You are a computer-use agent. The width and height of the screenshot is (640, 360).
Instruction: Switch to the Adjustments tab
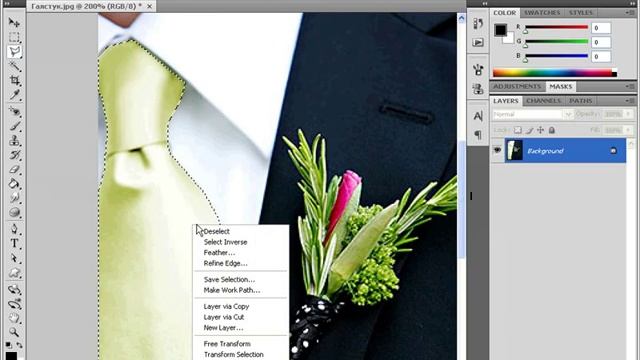517,87
